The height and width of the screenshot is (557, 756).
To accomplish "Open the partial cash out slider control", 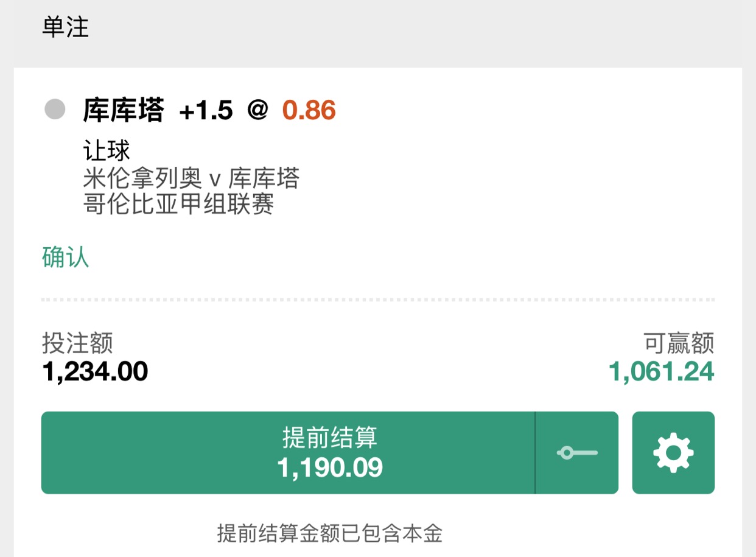I will [x=577, y=452].
